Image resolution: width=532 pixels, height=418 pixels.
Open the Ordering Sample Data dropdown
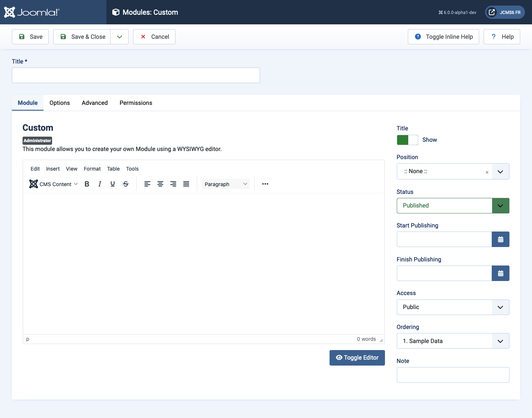[453, 341]
